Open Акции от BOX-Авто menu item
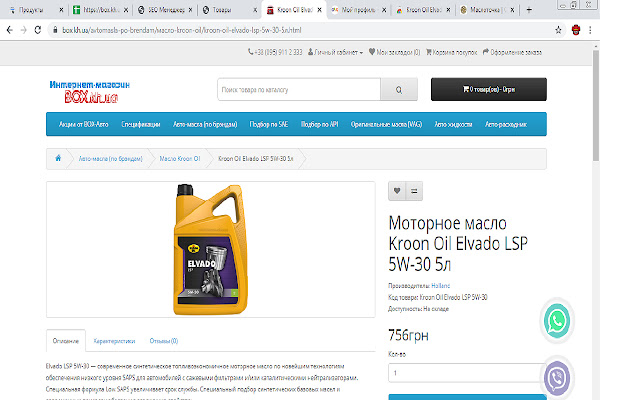Image resolution: width=640 pixels, height=400 pixels. pos(84,124)
